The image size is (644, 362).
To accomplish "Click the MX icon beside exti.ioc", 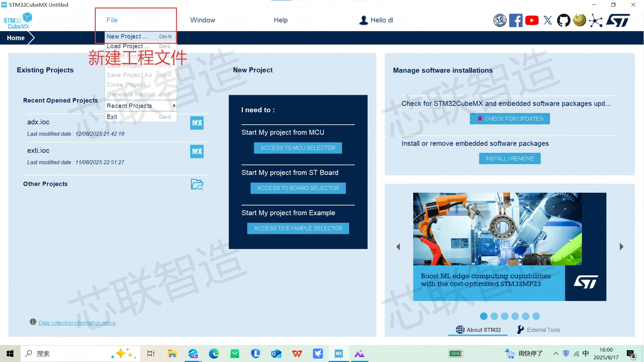I will coord(197,152).
